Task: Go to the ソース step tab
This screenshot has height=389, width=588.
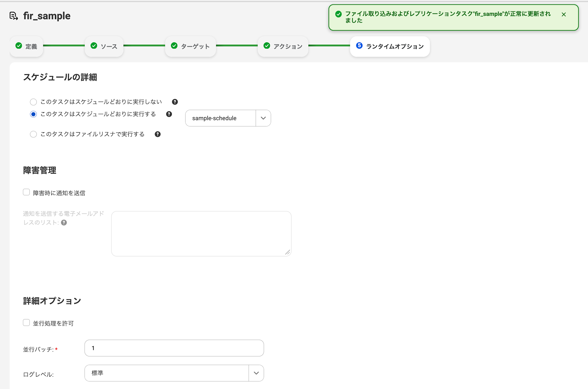Action: [104, 46]
